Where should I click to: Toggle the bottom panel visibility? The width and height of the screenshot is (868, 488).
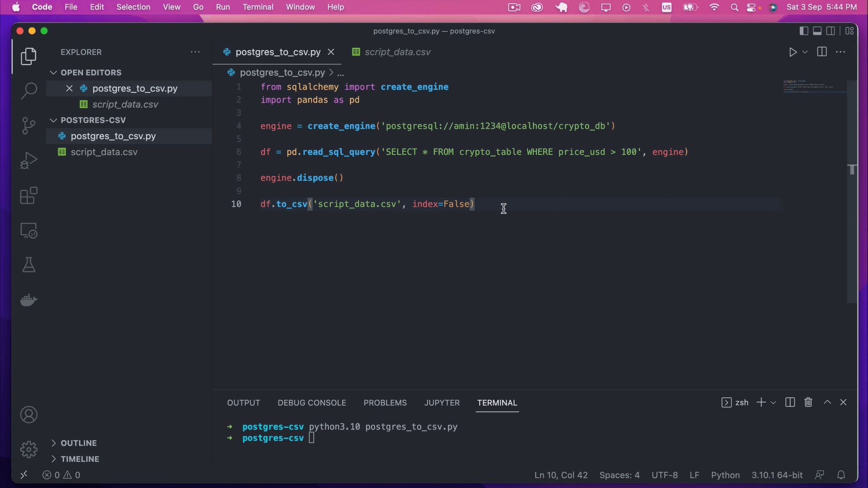click(x=817, y=31)
